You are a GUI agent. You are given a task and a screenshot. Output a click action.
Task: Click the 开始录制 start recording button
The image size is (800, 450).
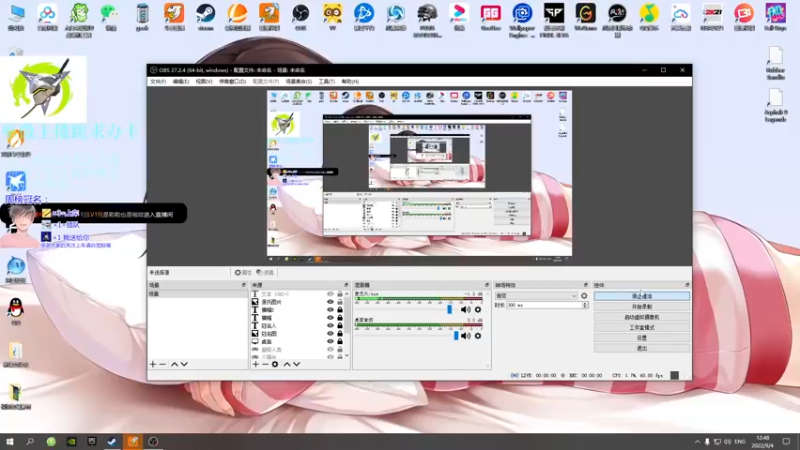tap(641, 306)
